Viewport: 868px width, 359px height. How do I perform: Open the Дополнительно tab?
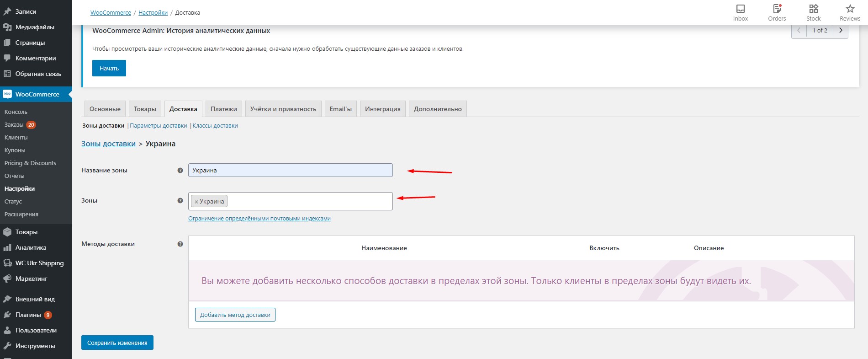(x=437, y=109)
